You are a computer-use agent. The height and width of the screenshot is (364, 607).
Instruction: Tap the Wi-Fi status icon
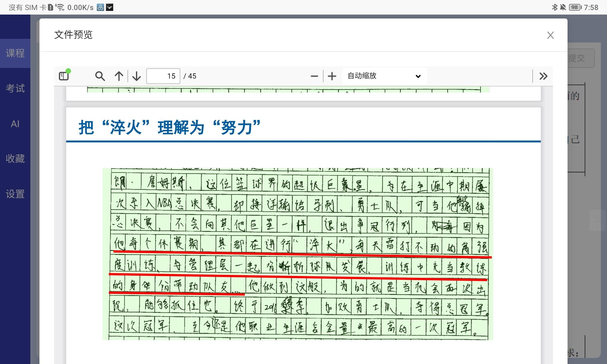60,7
